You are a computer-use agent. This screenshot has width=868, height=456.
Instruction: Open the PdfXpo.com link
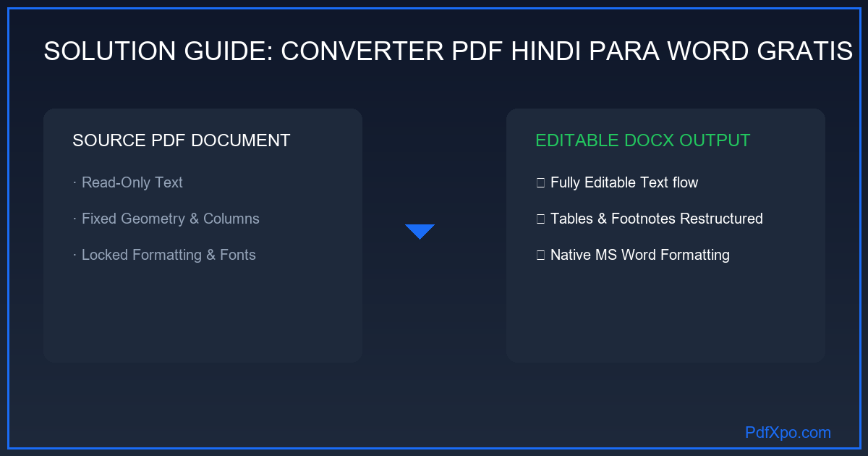[x=788, y=433]
